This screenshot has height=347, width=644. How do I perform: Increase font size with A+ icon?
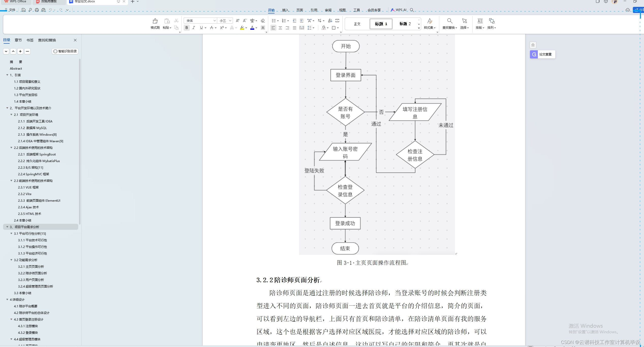(238, 21)
